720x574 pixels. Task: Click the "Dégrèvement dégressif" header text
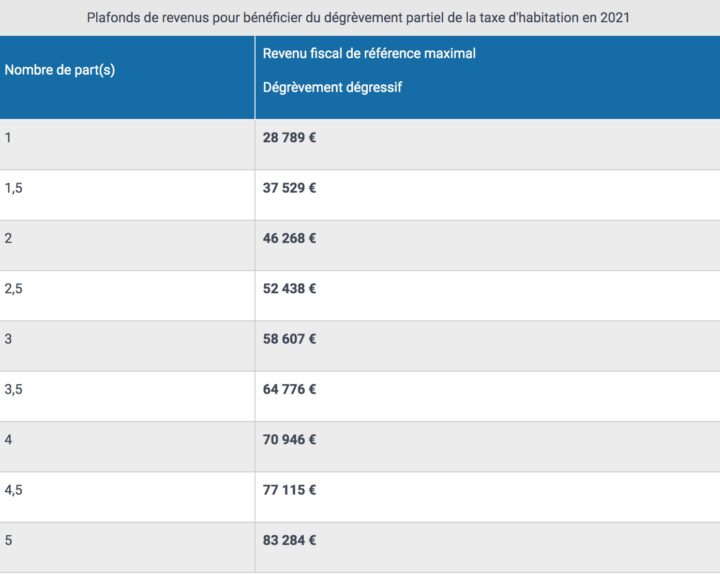click(332, 88)
